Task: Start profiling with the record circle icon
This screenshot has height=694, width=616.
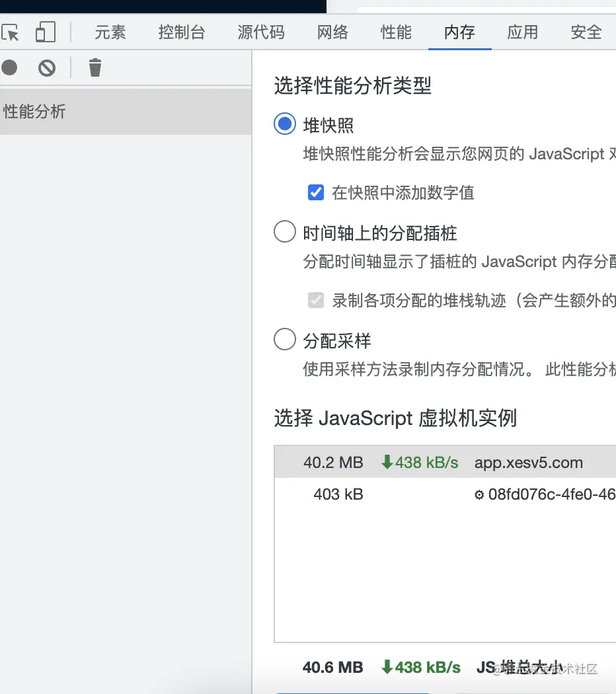Action: point(9,67)
